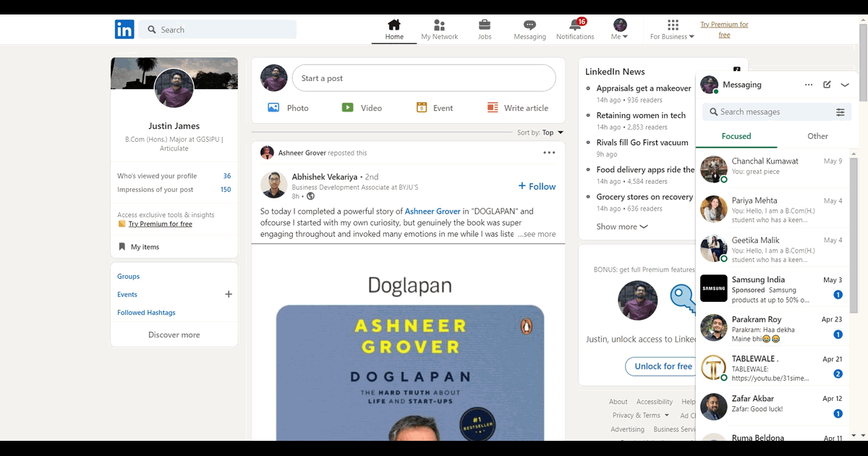868x456 pixels.
Task: Open Events link in sidebar
Action: click(127, 295)
